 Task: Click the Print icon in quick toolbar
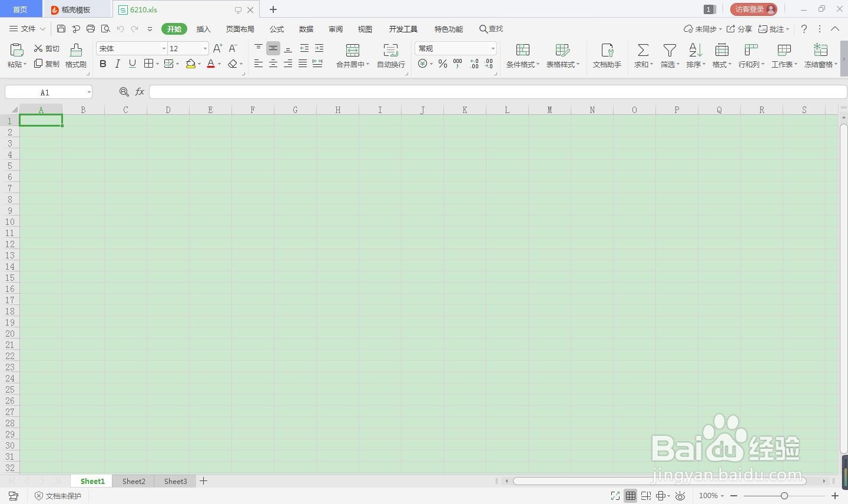tap(91, 28)
